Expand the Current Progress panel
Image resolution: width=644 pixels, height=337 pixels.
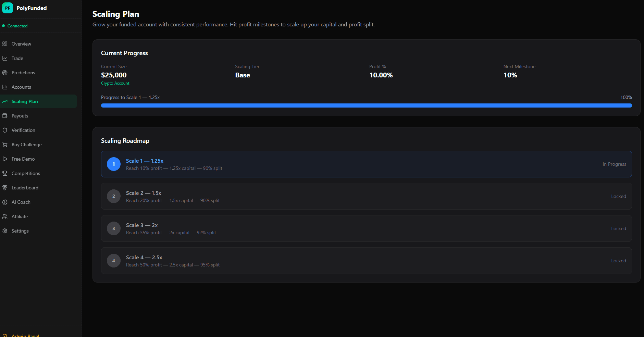tap(124, 53)
